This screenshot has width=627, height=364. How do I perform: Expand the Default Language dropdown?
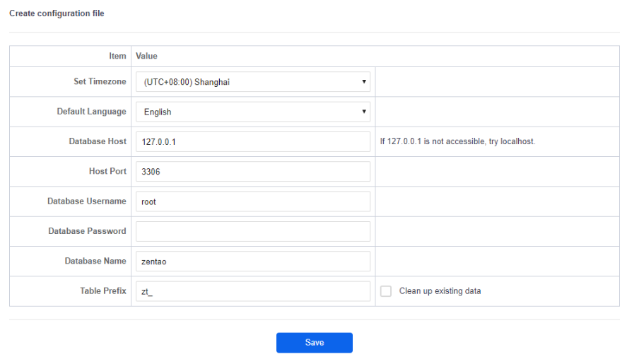[252, 112]
